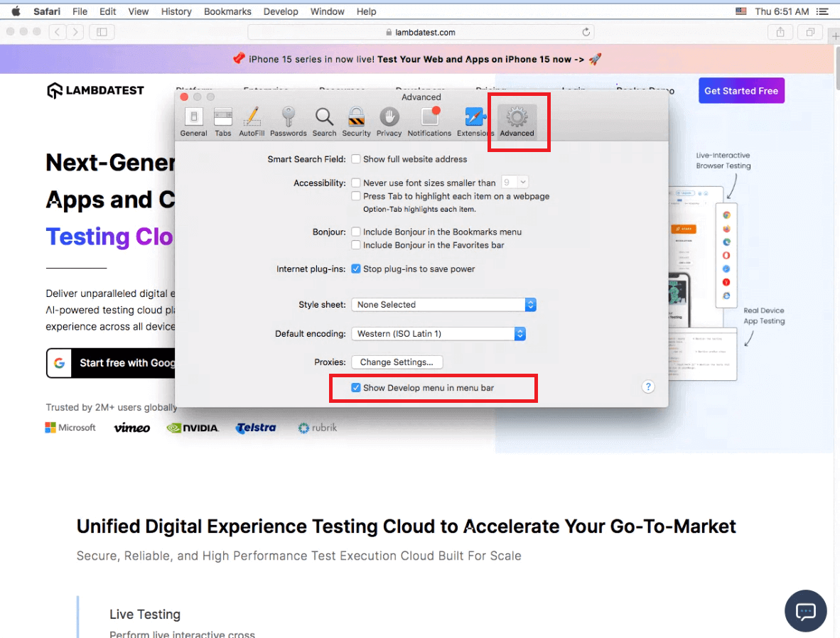Click the Safari back navigation arrow
Image resolution: width=840 pixels, height=638 pixels.
(58, 32)
